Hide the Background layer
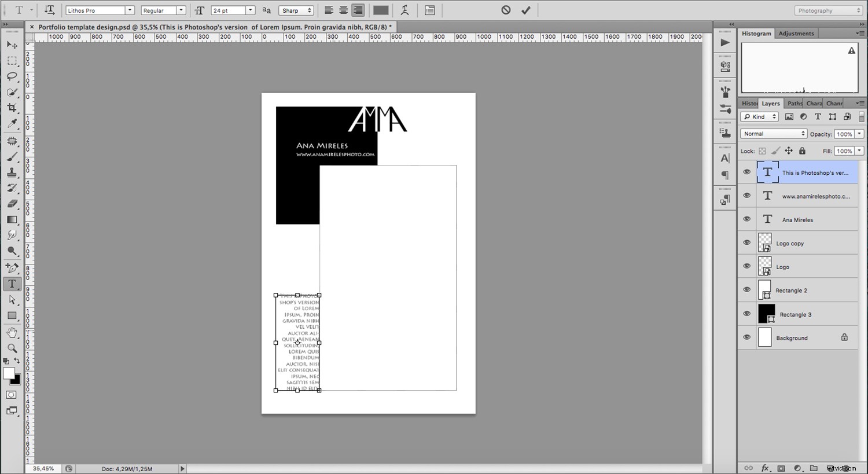The width and height of the screenshot is (868, 474). (746, 337)
